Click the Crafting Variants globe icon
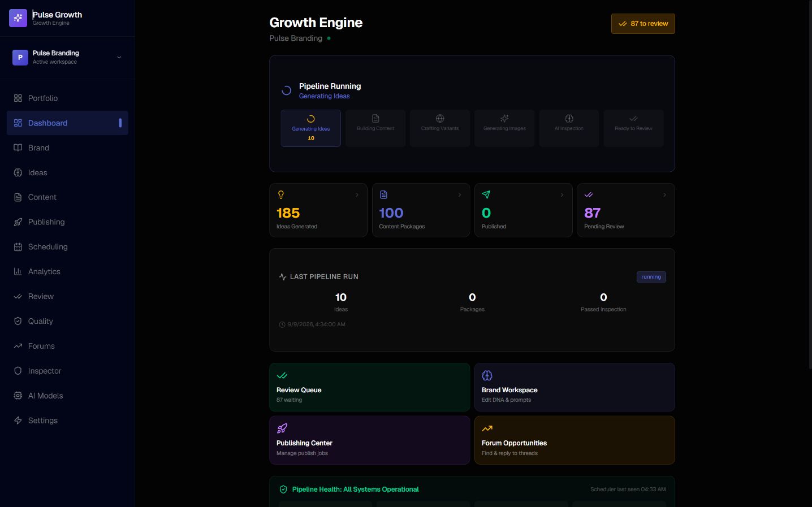The image size is (812, 507). pyautogui.click(x=440, y=119)
